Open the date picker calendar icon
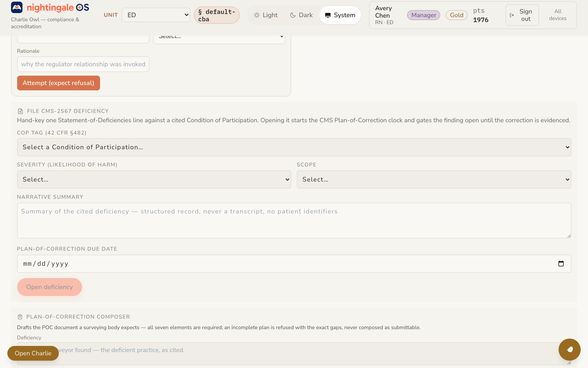The width and height of the screenshot is (588, 368). click(561, 264)
